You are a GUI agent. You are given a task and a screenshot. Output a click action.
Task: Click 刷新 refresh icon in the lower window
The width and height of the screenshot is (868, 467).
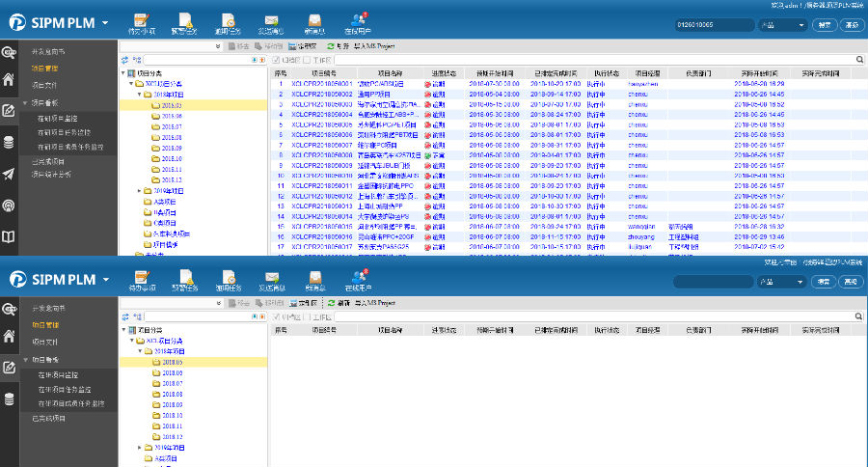331,302
